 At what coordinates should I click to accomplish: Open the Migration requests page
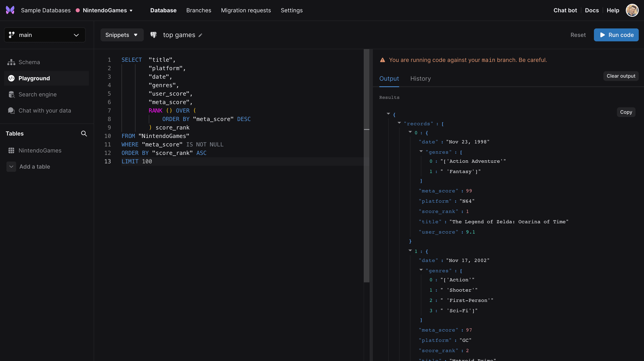[246, 10]
